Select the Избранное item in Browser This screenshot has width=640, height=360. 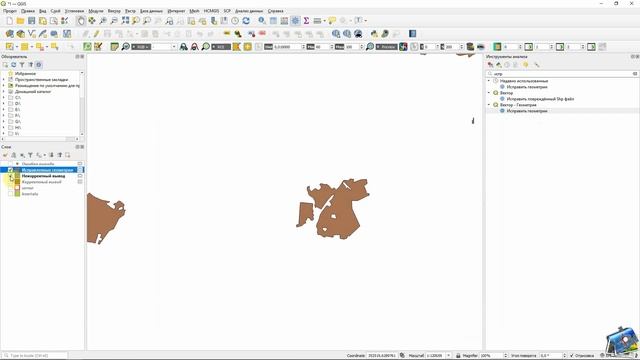[25, 74]
